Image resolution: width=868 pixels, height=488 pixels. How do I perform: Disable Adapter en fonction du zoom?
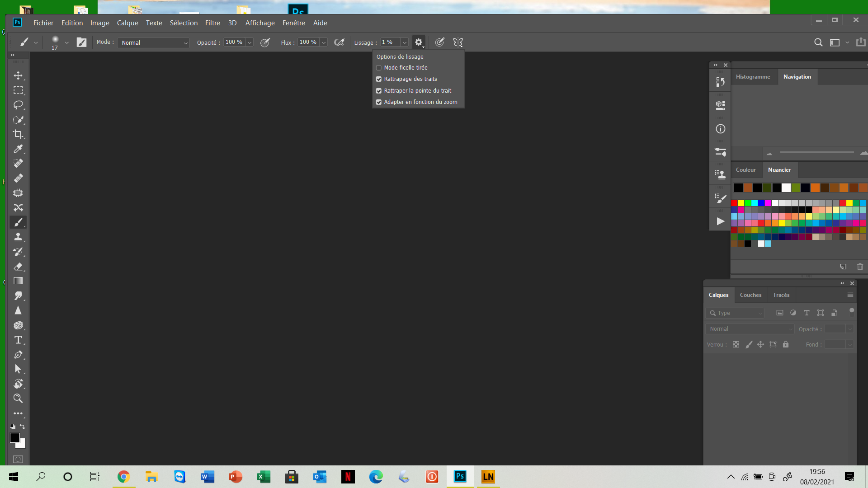pyautogui.click(x=379, y=102)
